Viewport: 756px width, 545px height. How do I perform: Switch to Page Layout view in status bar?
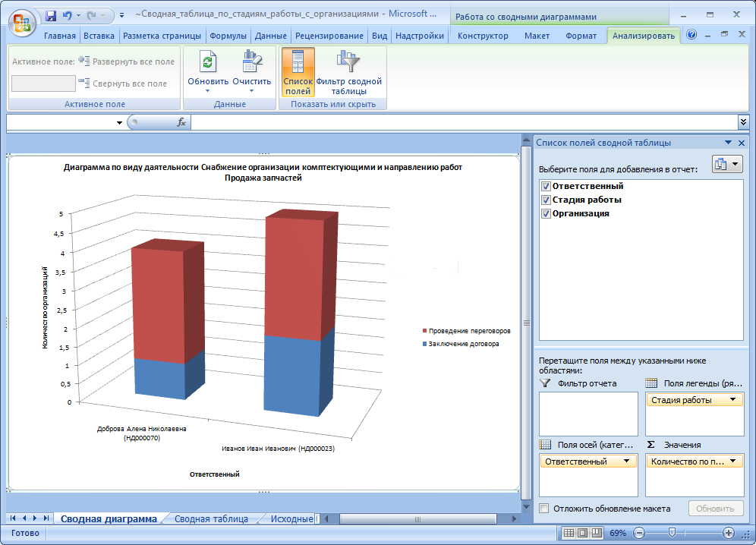(582, 533)
